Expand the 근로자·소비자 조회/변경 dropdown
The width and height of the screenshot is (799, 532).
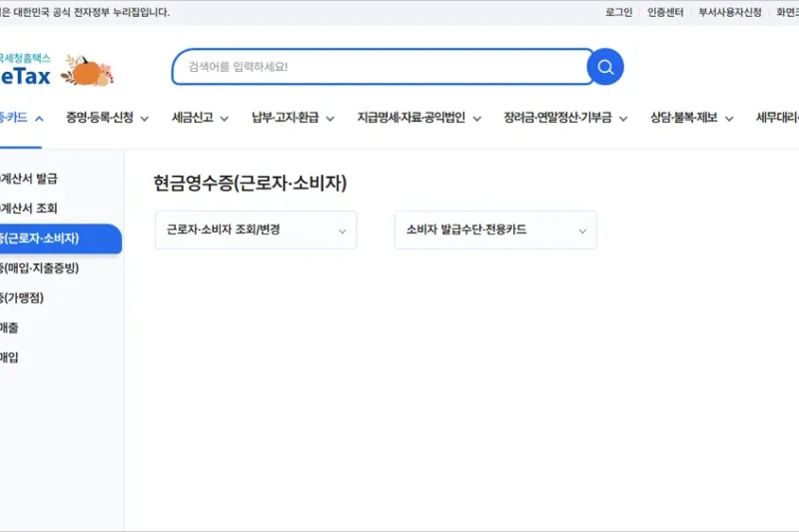(256, 231)
